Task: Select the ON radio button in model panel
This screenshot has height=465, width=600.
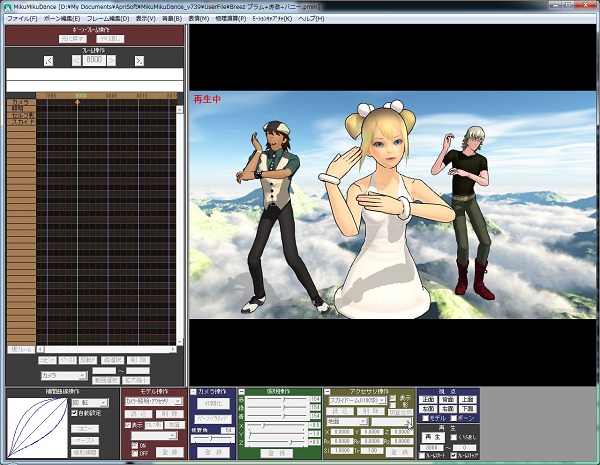Action: 134,445
